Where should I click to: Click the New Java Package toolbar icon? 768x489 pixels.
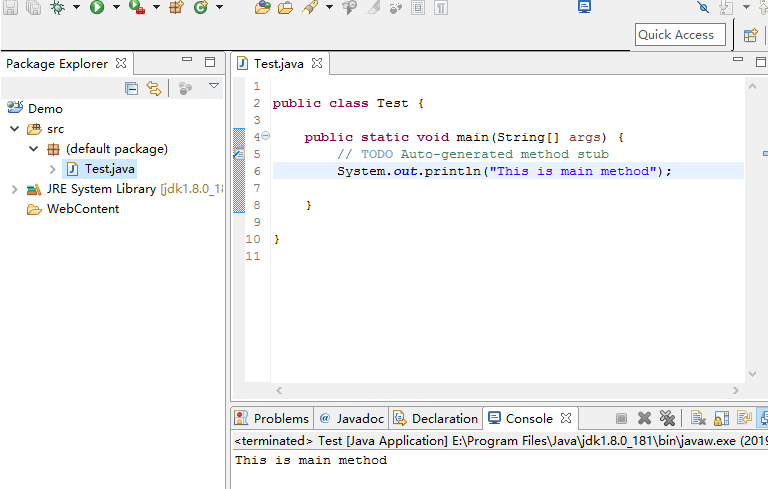(176, 7)
